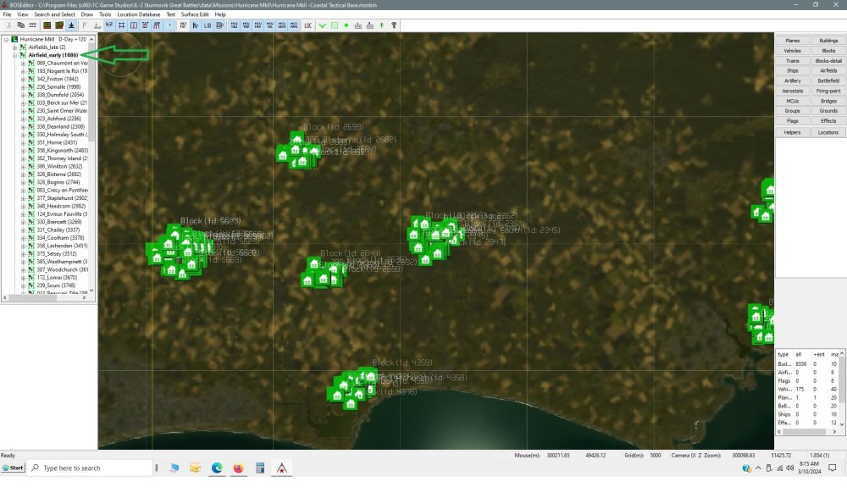This screenshot has height=504, width=847.
Task: Click the green checkmark toolbar icon
Action: point(322,25)
